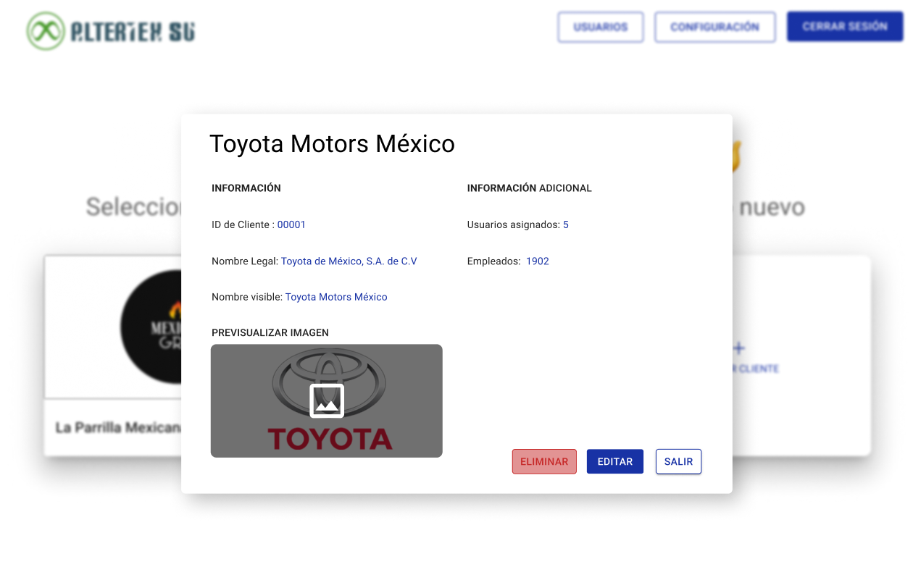This screenshot has height=588, width=913.
Task: Delete client with the ELIMINAR button
Action: click(544, 461)
